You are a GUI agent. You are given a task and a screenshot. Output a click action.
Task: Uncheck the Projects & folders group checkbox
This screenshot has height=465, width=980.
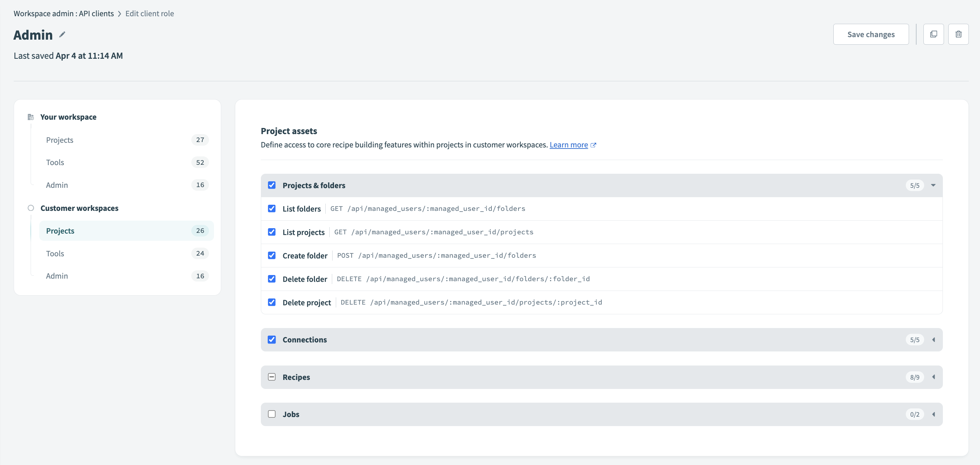click(272, 185)
